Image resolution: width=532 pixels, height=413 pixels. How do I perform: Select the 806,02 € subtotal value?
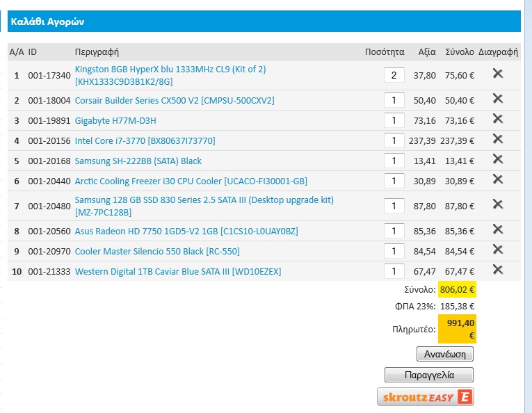click(457, 289)
